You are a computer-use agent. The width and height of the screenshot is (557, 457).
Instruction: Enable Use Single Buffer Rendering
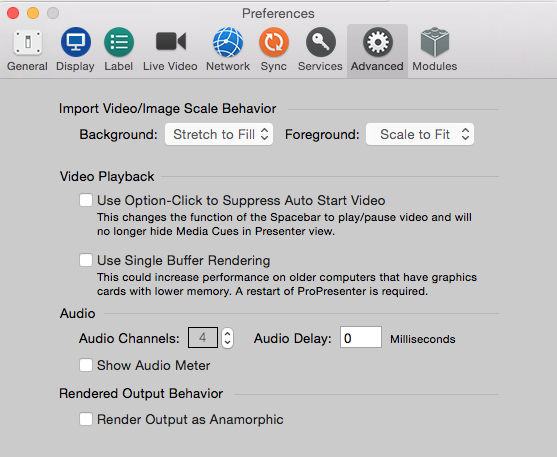86,260
